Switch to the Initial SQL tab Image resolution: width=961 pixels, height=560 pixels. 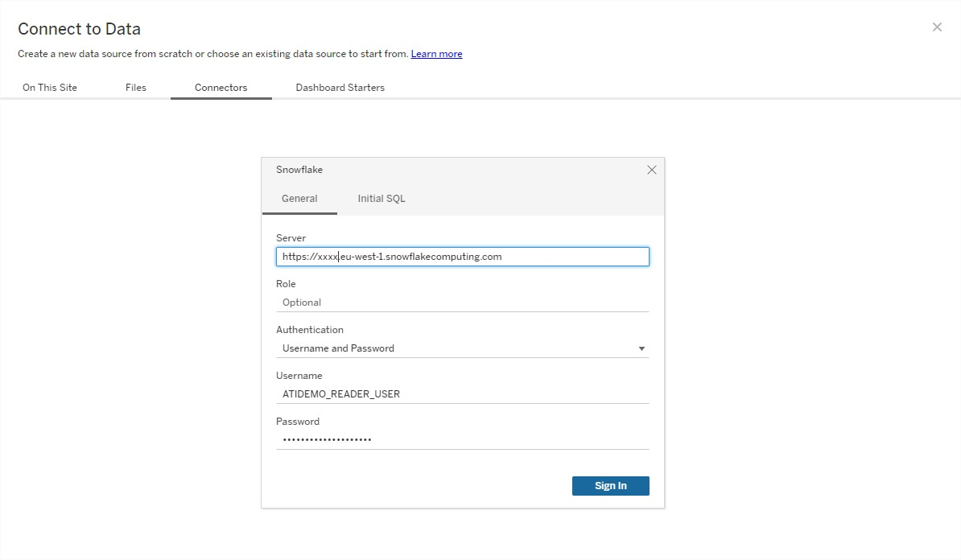(x=382, y=199)
